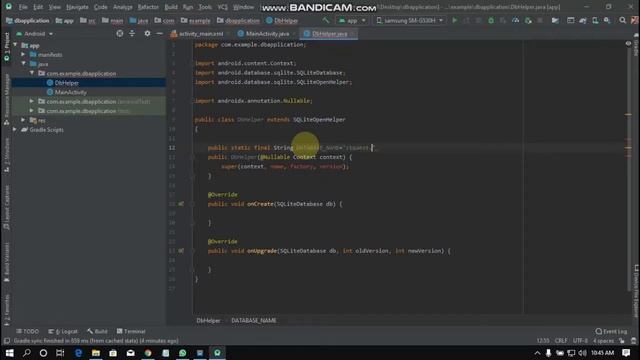
Task: Hide the Project panel with minus icon
Action: coord(160,33)
